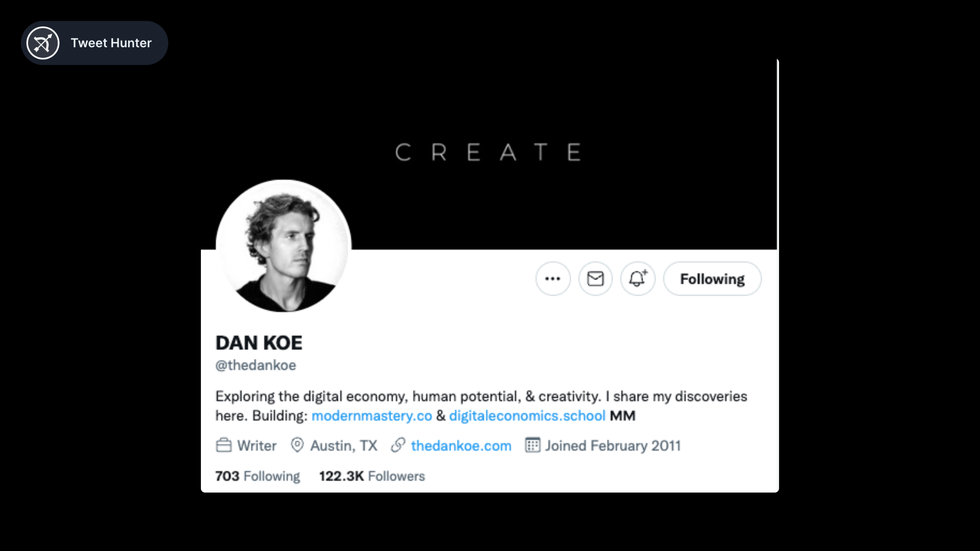The image size is (980, 551).
Task: Click the briefcase icon beside Writer
Action: 223,445
